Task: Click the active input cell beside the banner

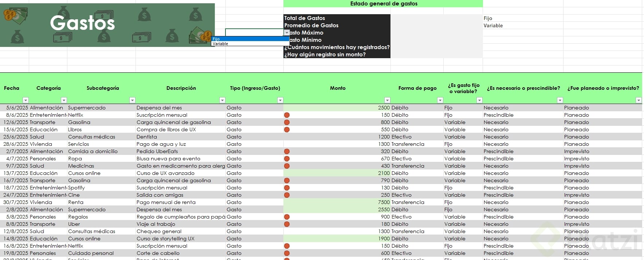Action: pos(254,32)
